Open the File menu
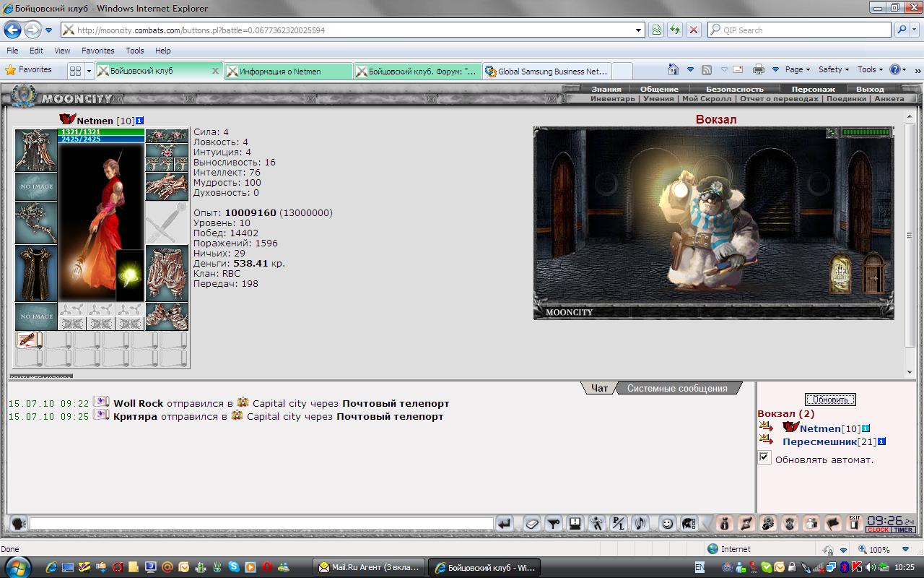Viewport: 924px width, 578px height. point(12,51)
